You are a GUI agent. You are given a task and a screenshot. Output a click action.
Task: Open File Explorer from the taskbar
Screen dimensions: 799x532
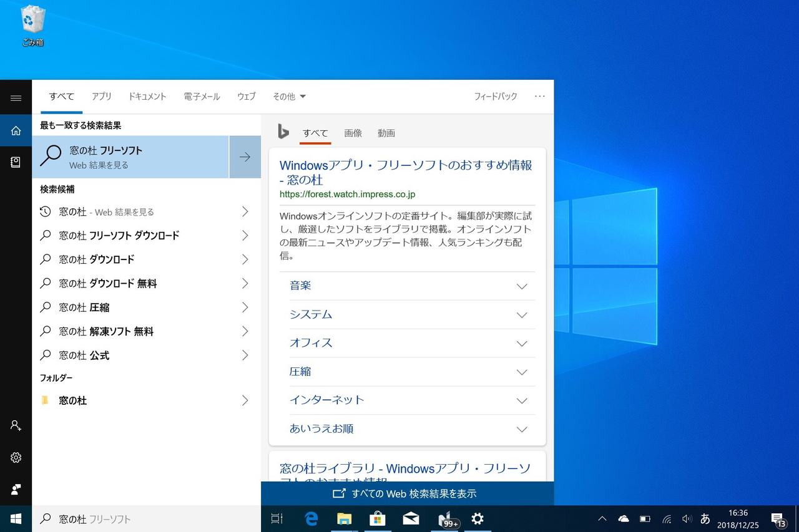point(344,518)
